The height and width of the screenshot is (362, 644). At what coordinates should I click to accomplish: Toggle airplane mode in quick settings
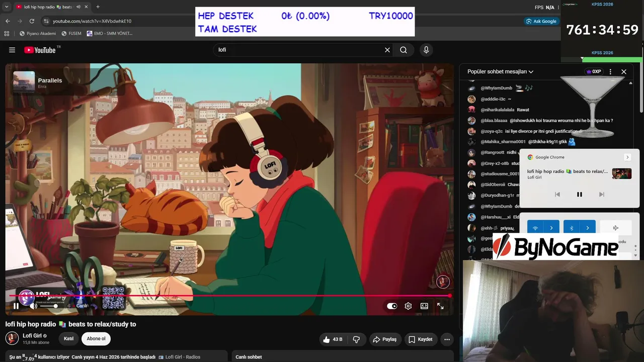coord(616,228)
